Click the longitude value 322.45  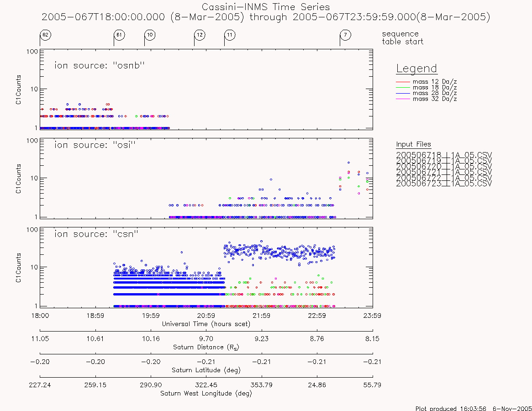coord(206,385)
